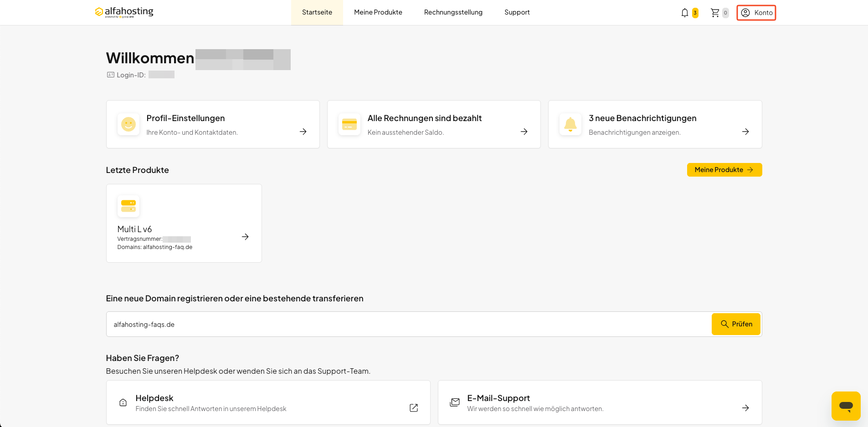Open the Konto account menu

[756, 13]
